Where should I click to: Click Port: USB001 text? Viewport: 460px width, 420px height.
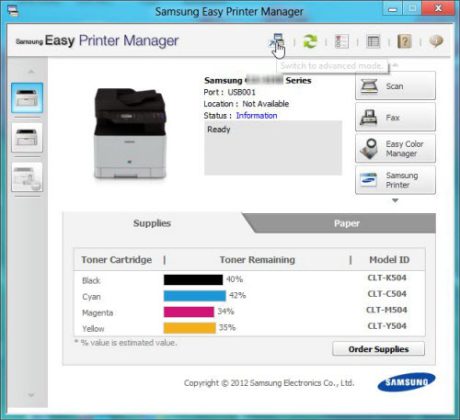(x=229, y=92)
